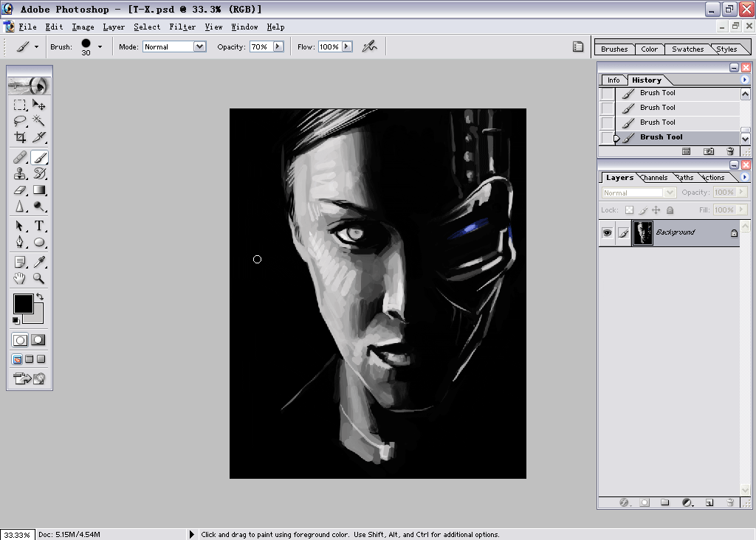
Task: Enable airbrush capabilities in options bar
Action: coord(370,46)
